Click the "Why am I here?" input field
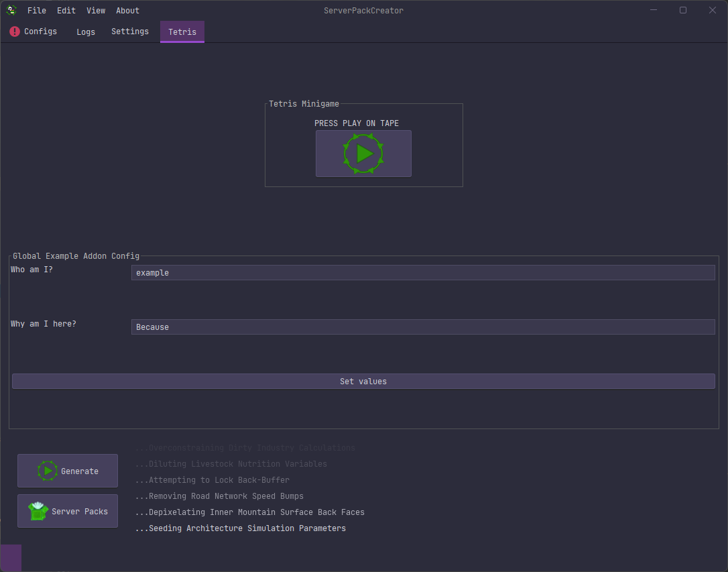Viewport: 728px width, 572px height. pyautogui.click(x=422, y=327)
